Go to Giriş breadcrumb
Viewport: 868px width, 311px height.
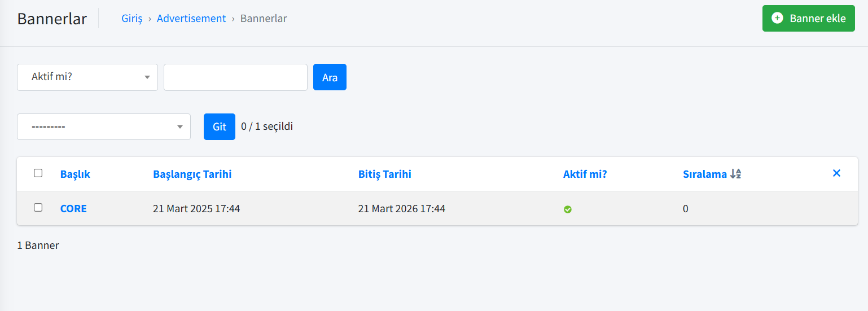click(x=132, y=18)
